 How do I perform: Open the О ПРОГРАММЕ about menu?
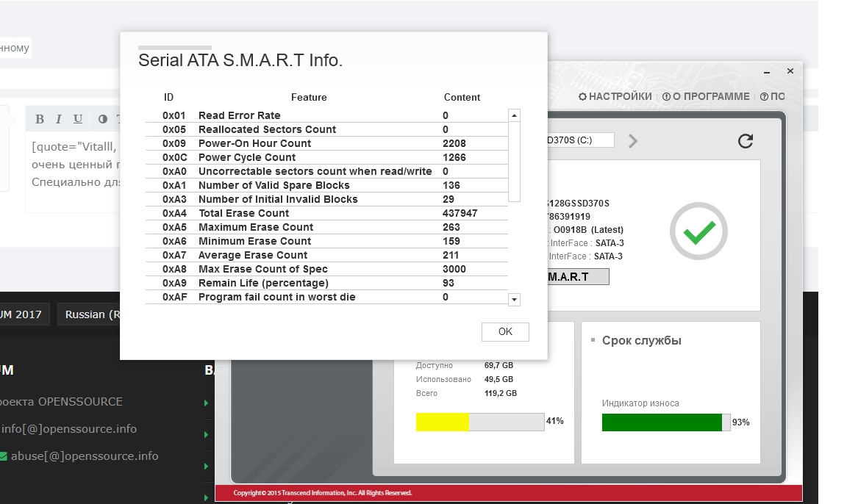tap(706, 96)
